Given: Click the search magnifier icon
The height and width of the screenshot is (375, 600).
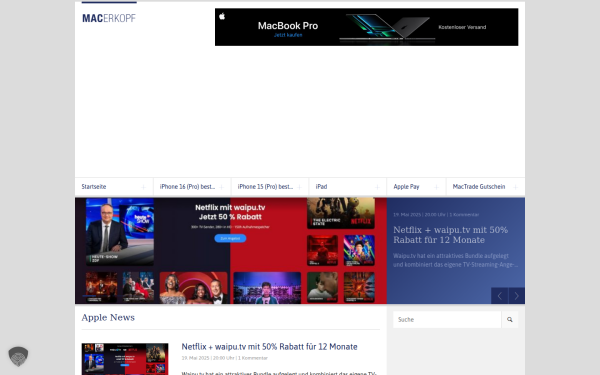Looking at the screenshot, I should click(x=510, y=320).
